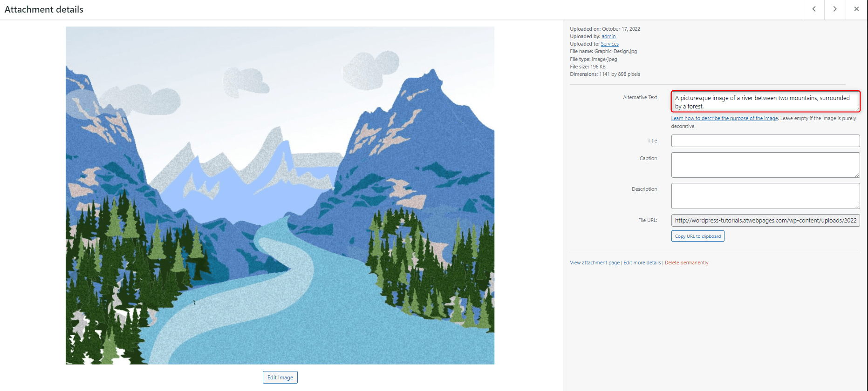Close the Attachment details dialog
868x391 pixels.
[x=856, y=9]
